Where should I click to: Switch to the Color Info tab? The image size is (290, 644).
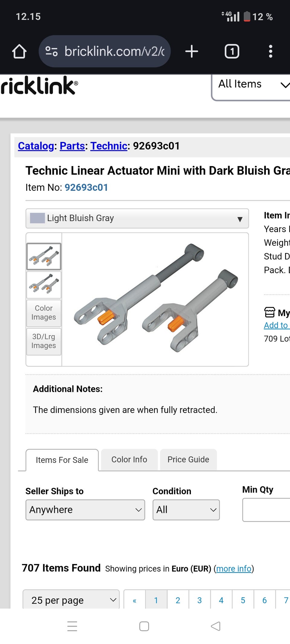click(x=129, y=460)
